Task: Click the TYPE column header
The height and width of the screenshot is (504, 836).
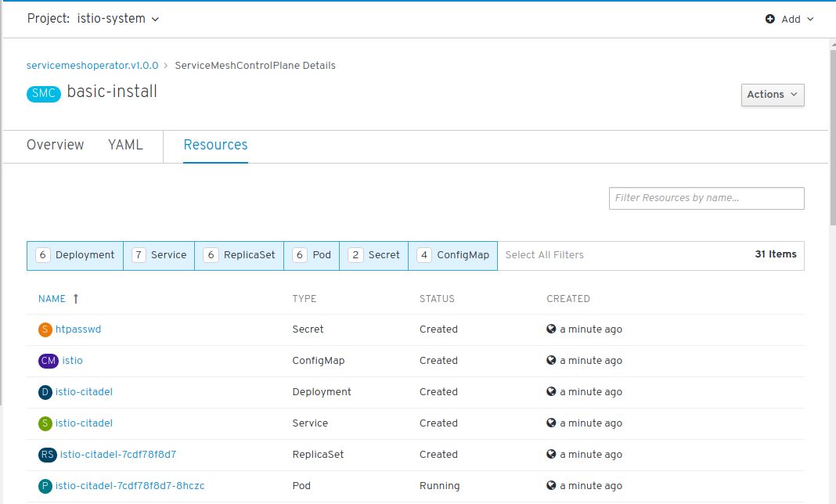Action: 304,299
